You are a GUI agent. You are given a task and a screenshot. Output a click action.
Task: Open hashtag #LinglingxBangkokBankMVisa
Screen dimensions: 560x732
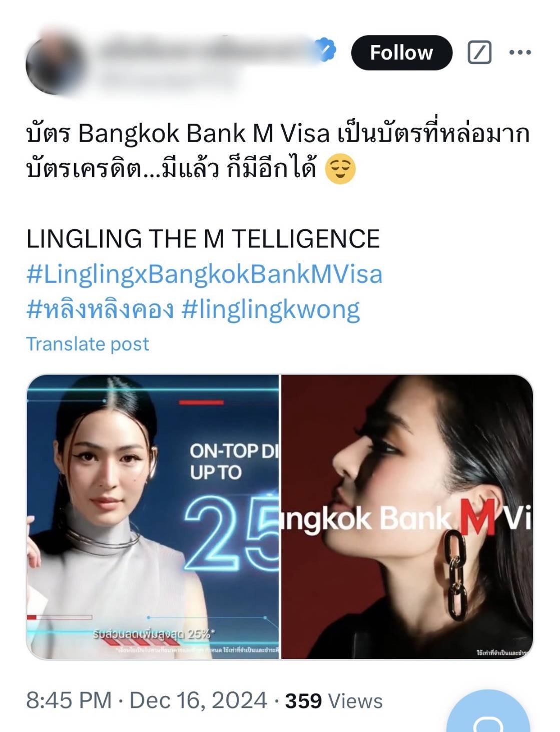click(x=204, y=274)
